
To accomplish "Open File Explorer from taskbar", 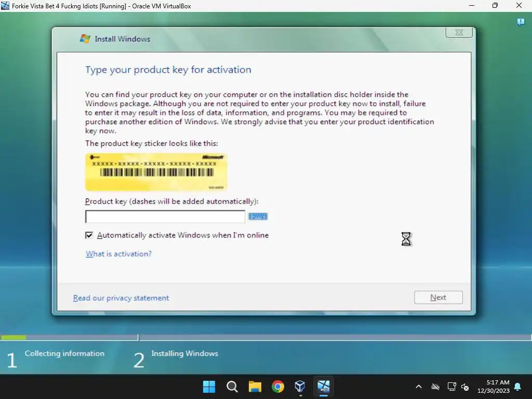I will [255, 387].
